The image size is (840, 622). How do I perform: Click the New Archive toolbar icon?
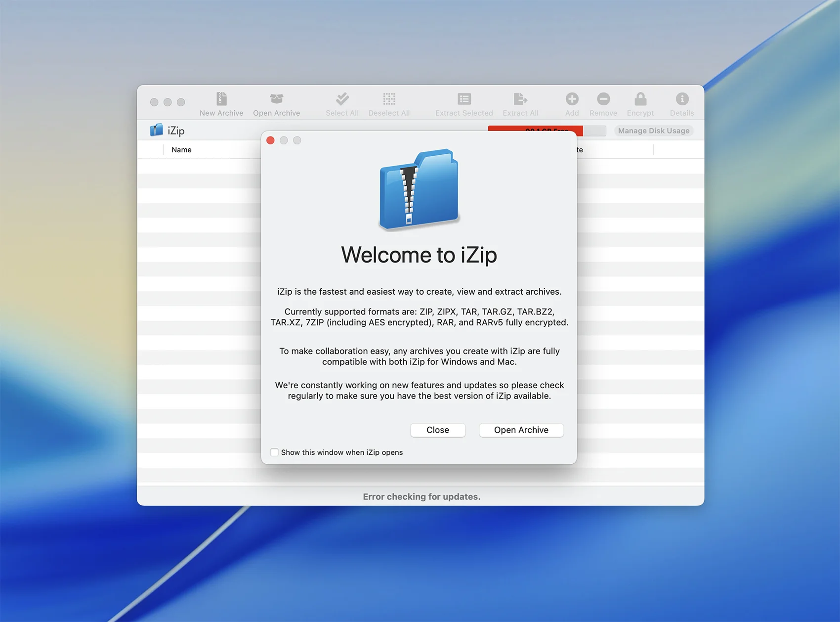[x=221, y=99]
